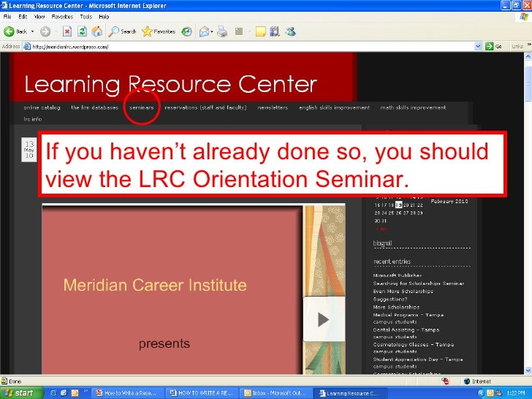Select highlighted day 19 in the calendar
This screenshot has width=532, height=399.
(399, 205)
